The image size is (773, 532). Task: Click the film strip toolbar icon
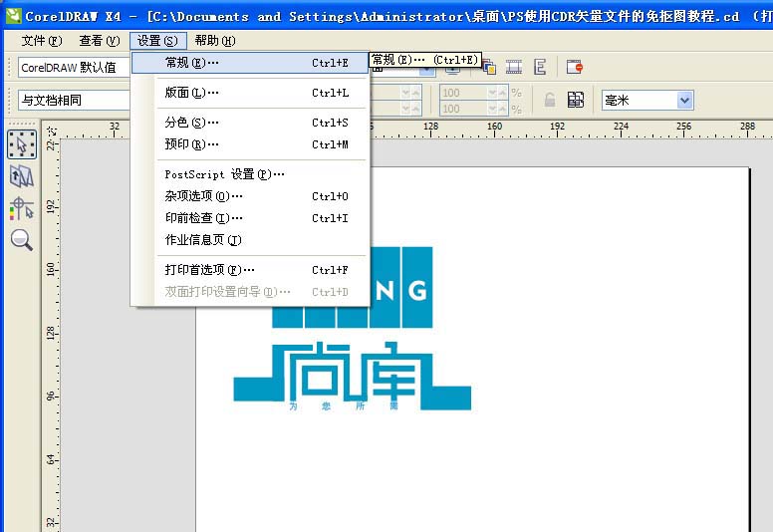[x=514, y=67]
